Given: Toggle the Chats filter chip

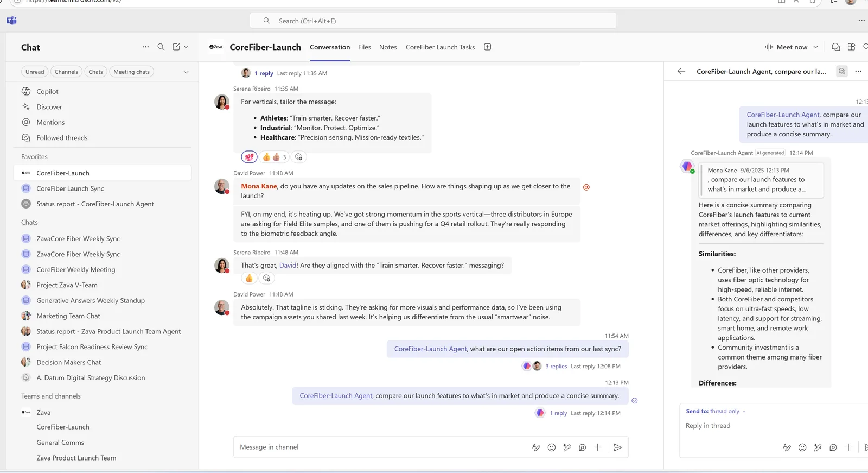Looking at the screenshot, I should coord(95,72).
